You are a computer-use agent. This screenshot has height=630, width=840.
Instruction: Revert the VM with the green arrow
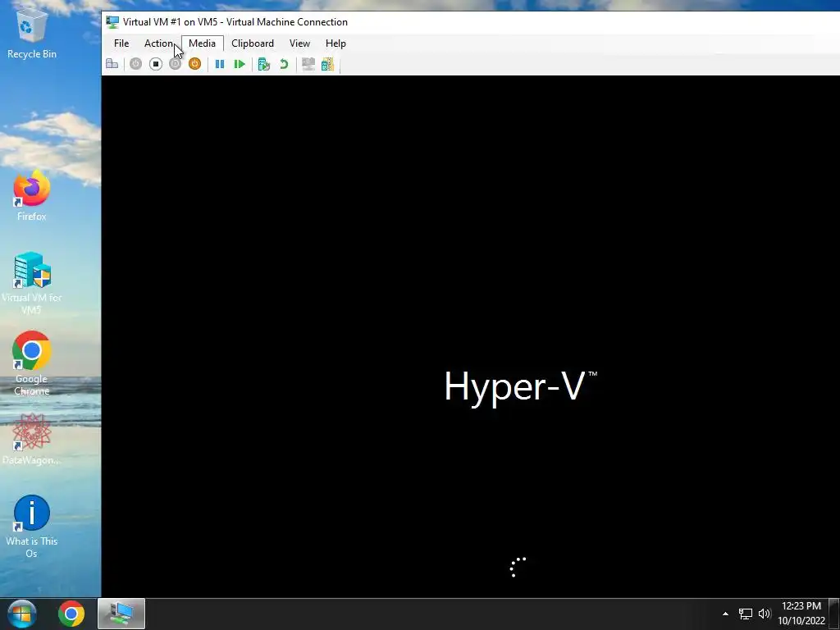tap(284, 64)
